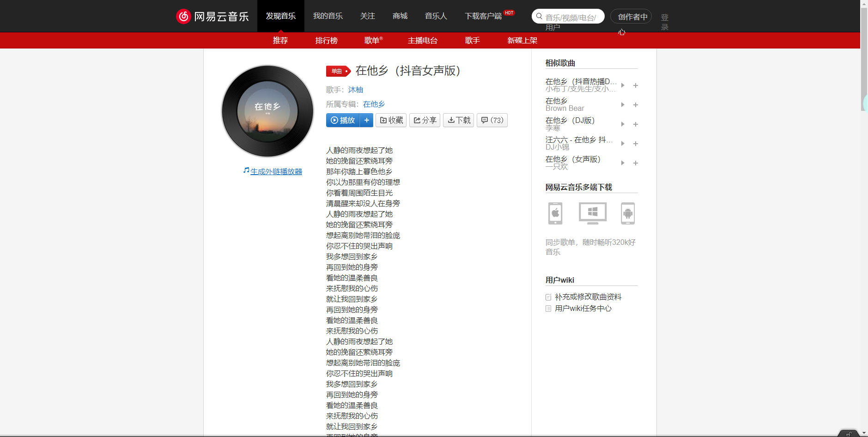868x437 pixels.
Task: Click the Windows client download icon
Action: pyautogui.click(x=592, y=213)
